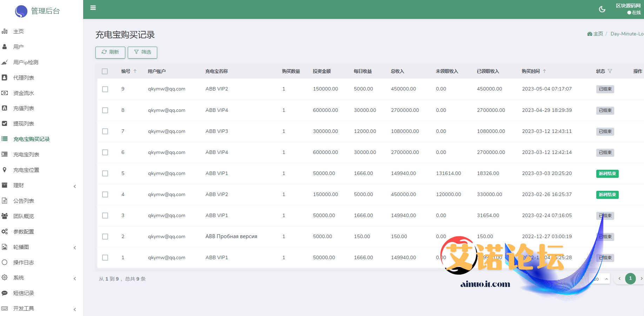644x316 pixels.
Task: Click the 充电宝购买记录 list icon
Action: coord(5,139)
